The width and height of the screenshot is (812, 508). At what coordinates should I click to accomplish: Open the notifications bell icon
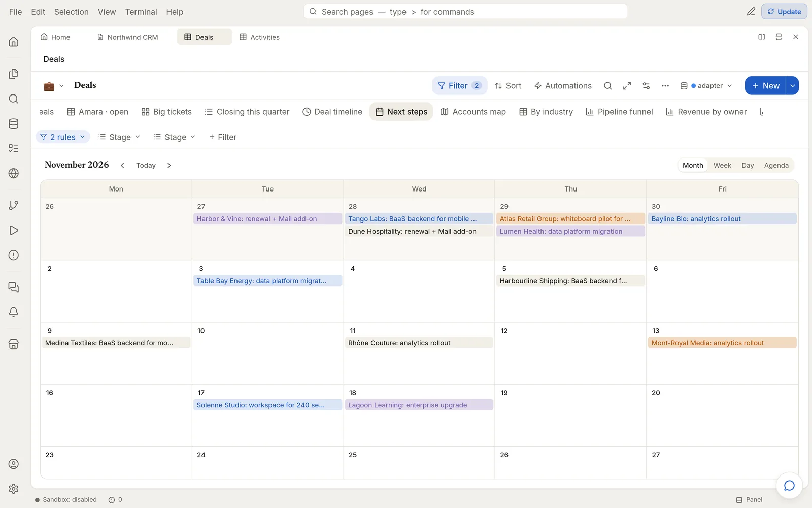click(x=14, y=312)
